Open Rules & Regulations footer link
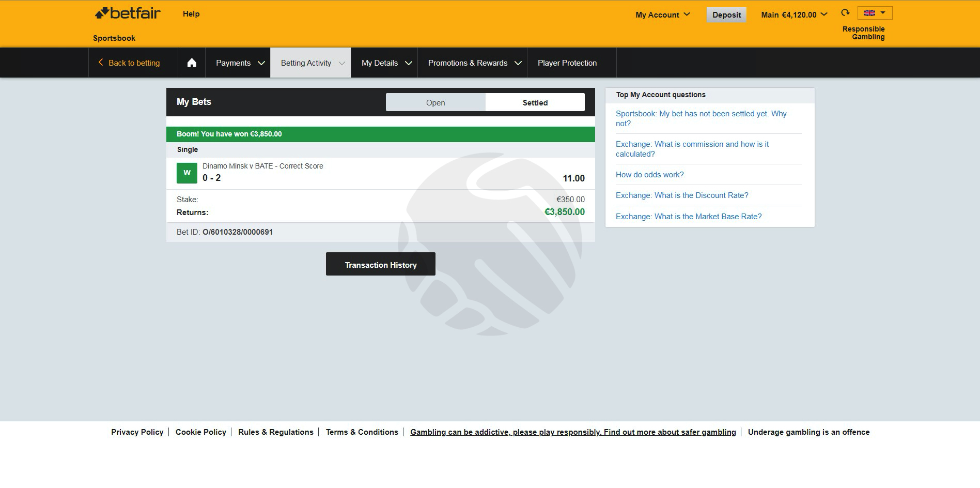Viewport: 980px width, 488px height. [276, 432]
